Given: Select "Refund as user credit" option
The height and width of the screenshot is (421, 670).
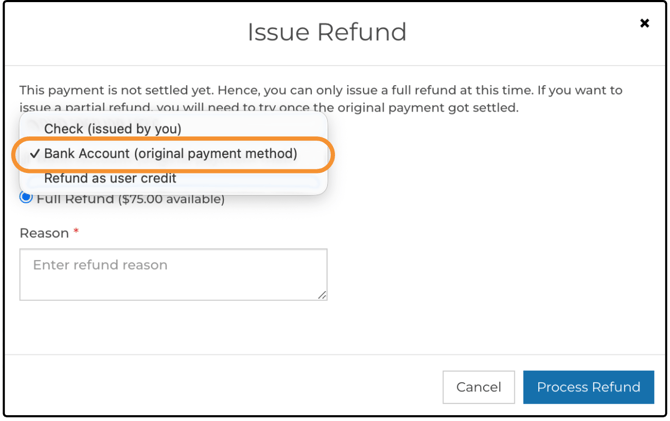Looking at the screenshot, I should point(110,178).
